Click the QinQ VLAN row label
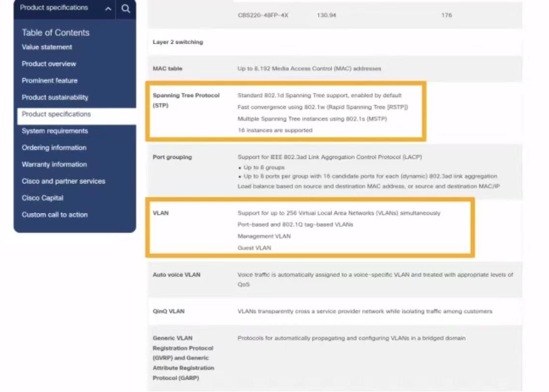This screenshot has height=392, width=549. pos(168,311)
